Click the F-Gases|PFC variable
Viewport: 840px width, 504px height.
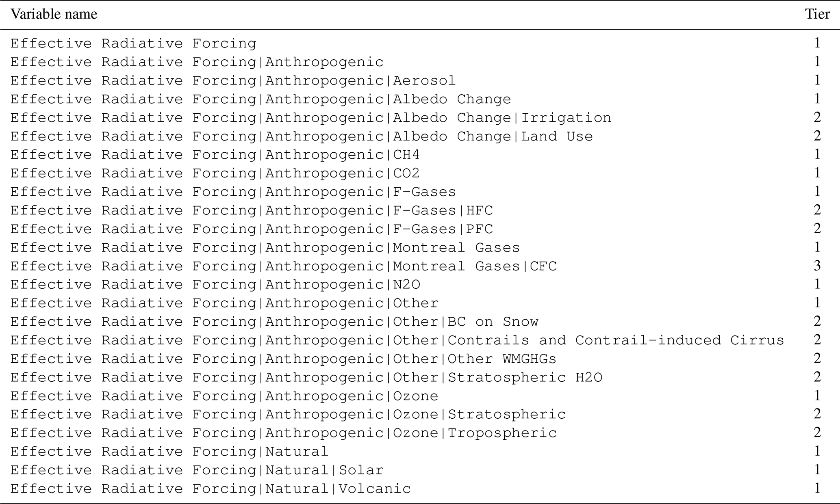point(252,229)
